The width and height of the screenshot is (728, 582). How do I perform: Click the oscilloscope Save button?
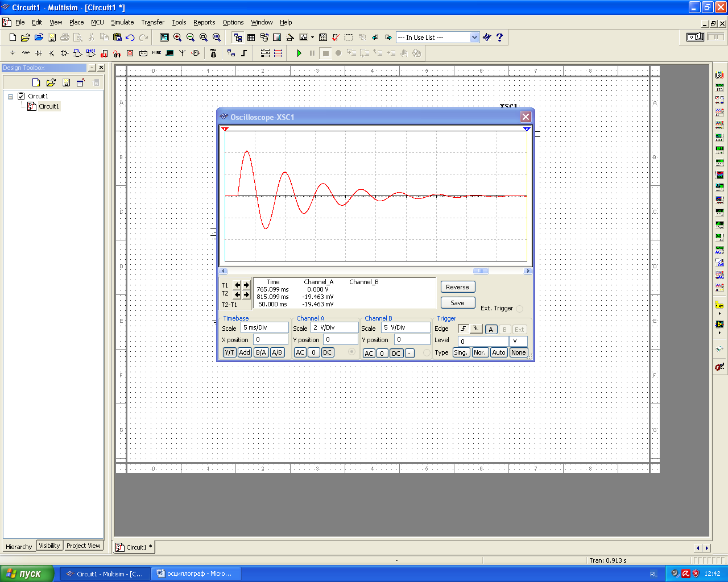click(457, 303)
